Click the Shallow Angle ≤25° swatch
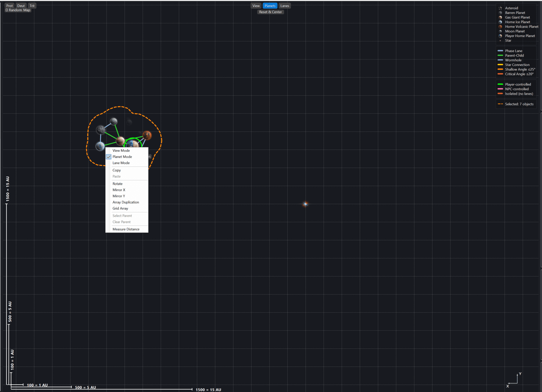The image size is (542, 392). tap(500, 69)
